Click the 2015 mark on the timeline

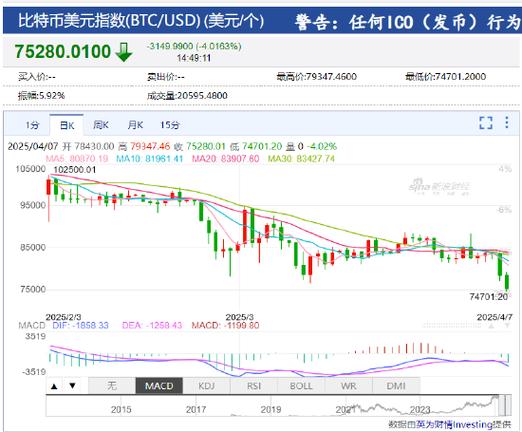pyautogui.click(x=121, y=409)
